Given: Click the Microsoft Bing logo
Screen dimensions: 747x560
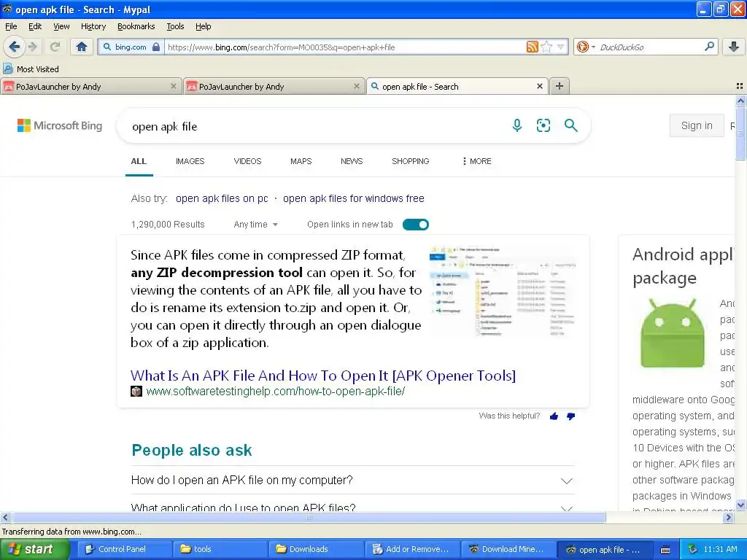Looking at the screenshot, I should 60,125.
